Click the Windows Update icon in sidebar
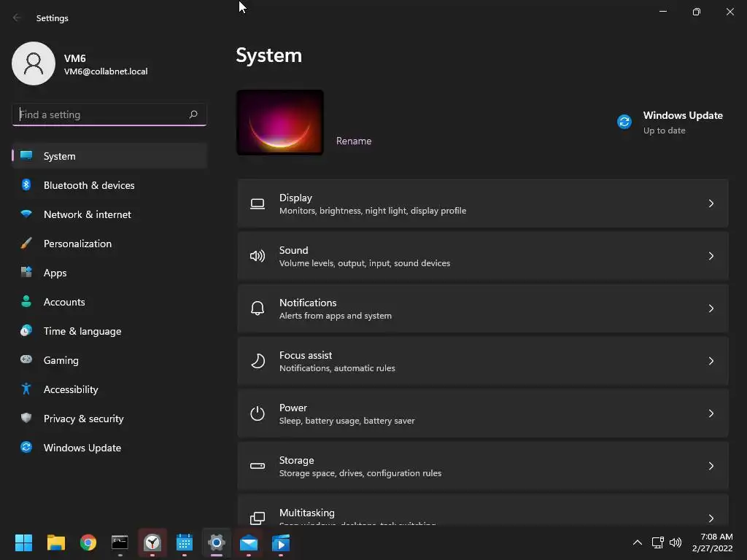 [26, 447]
